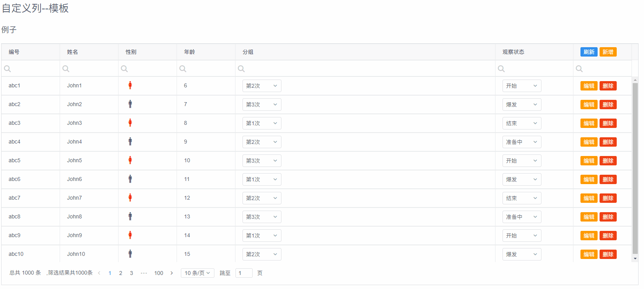Click the male gender icon in John8 row
Viewport: 644px width, 289px height.
[130, 216]
